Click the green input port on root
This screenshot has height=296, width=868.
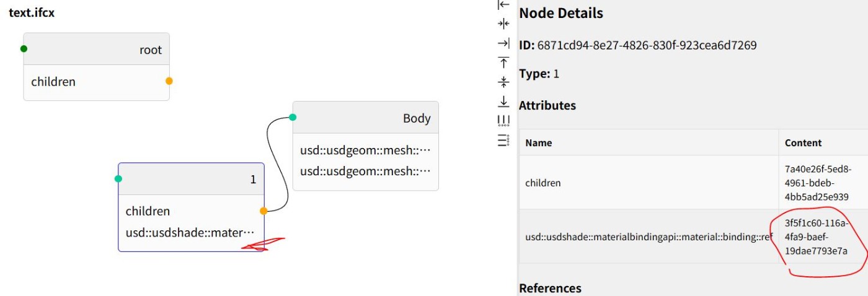coord(24,49)
